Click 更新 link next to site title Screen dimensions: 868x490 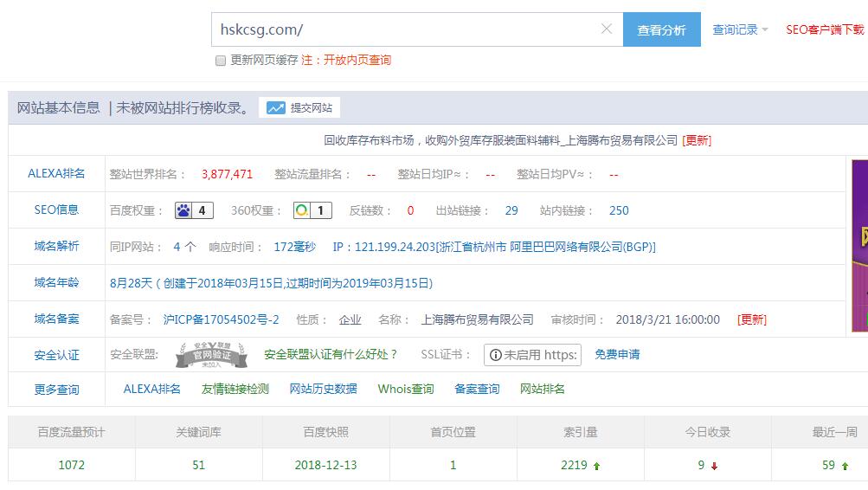[x=697, y=140]
